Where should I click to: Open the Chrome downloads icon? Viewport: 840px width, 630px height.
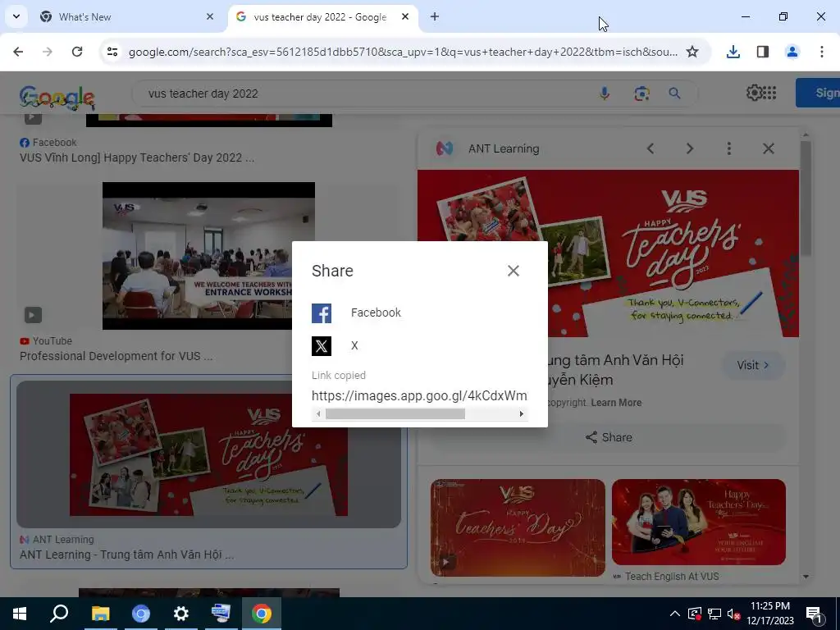coord(733,52)
